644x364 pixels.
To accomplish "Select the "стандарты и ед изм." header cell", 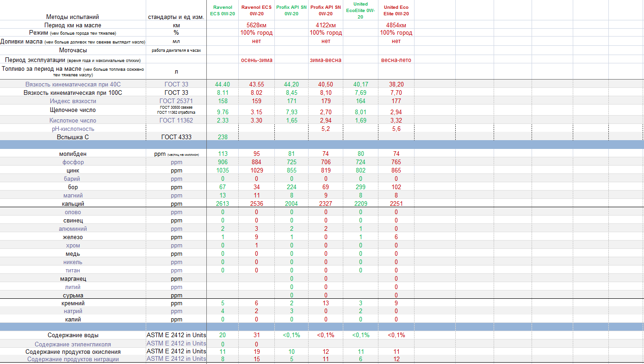I will pyautogui.click(x=176, y=17).
